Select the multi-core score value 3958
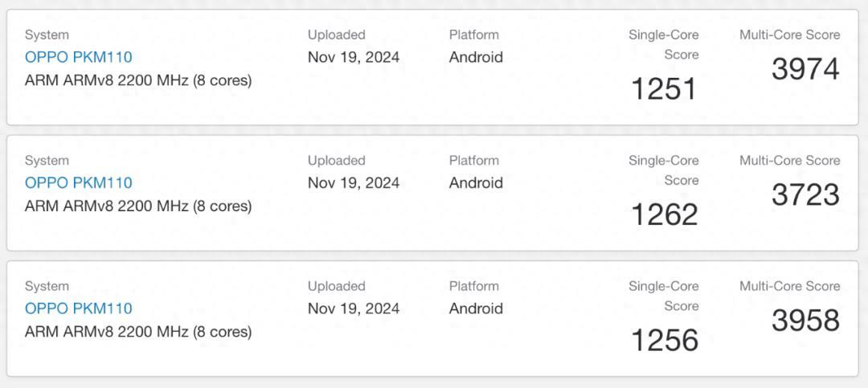 click(805, 321)
